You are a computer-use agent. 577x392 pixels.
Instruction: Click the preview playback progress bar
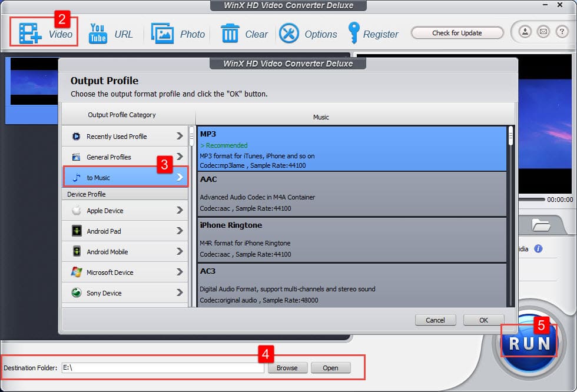pyautogui.click(x=531, y=200)
